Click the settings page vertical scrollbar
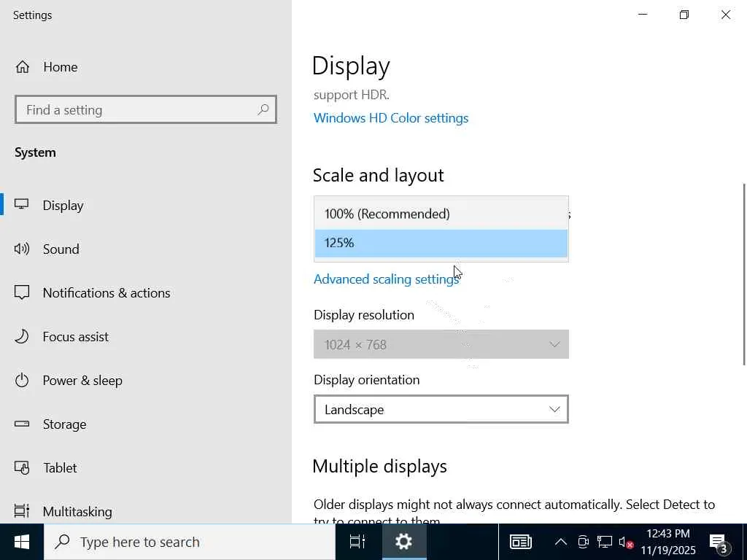Screen dimensions: 747x560 click(743, 274)
